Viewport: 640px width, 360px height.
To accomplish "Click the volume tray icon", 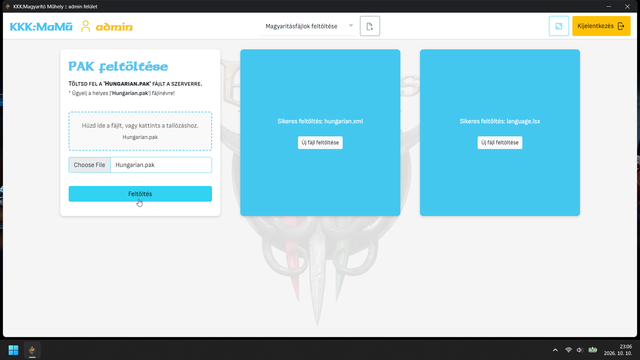I will pyautogui.click(x=580, y=350).
